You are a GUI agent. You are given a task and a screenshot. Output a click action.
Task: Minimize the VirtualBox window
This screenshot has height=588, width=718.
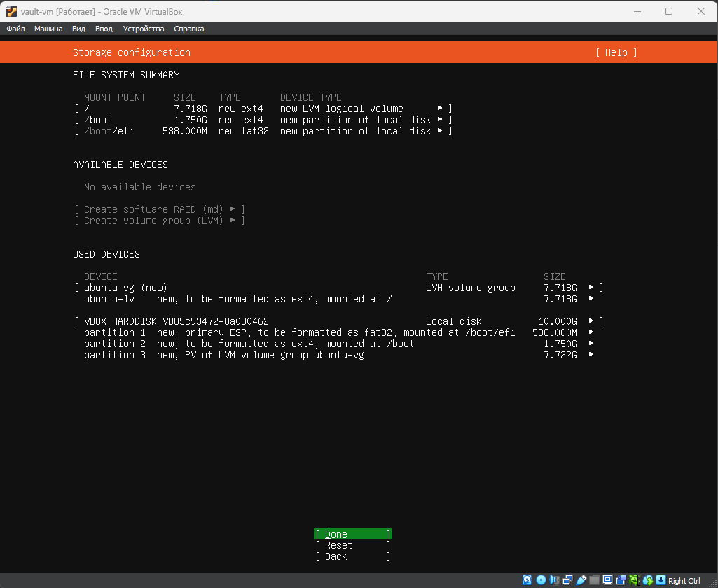637,11
